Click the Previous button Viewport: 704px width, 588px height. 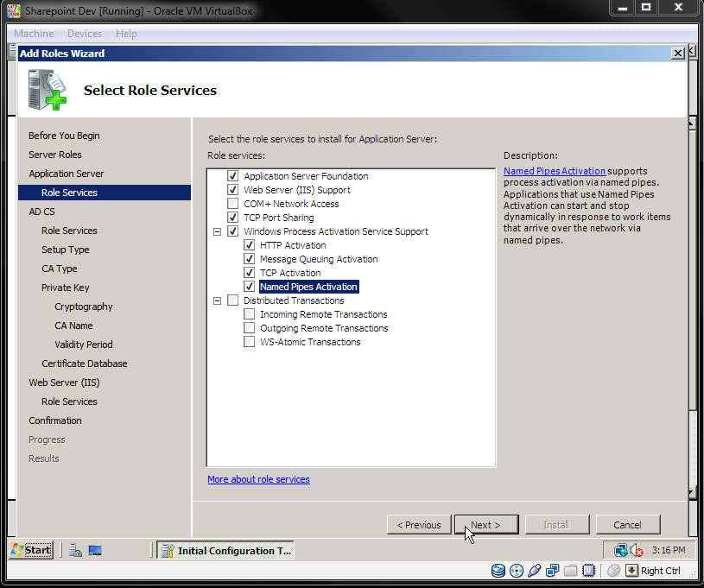click(x=419, y=525)
